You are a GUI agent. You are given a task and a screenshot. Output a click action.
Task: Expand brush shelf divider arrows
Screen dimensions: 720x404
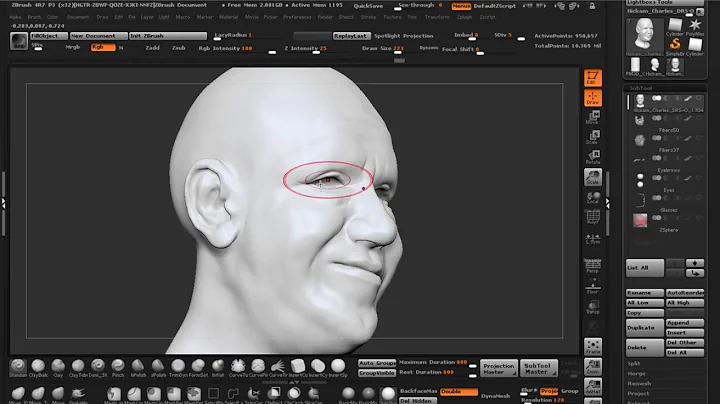(294, 382)
